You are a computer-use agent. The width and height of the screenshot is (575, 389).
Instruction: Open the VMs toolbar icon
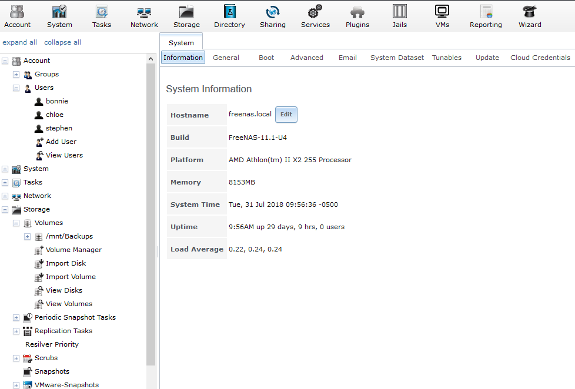442,16
